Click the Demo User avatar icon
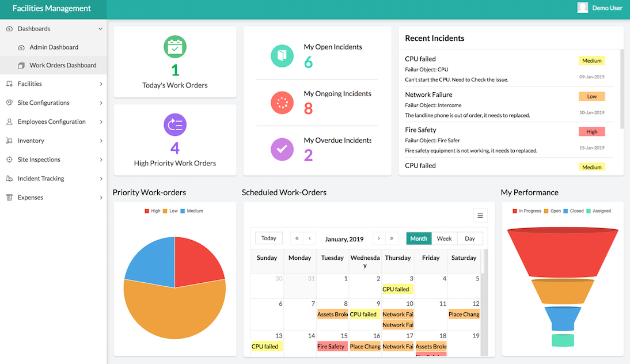 click(583, 7)
